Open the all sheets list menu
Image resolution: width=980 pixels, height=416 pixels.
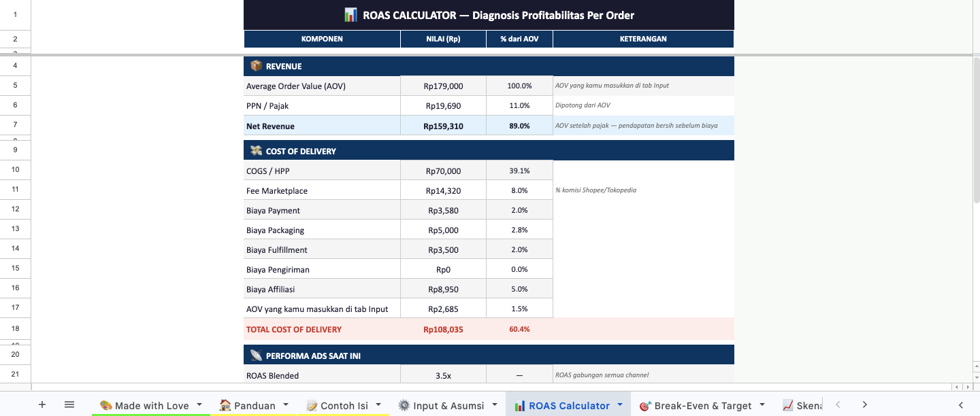[x=69, y=404]
